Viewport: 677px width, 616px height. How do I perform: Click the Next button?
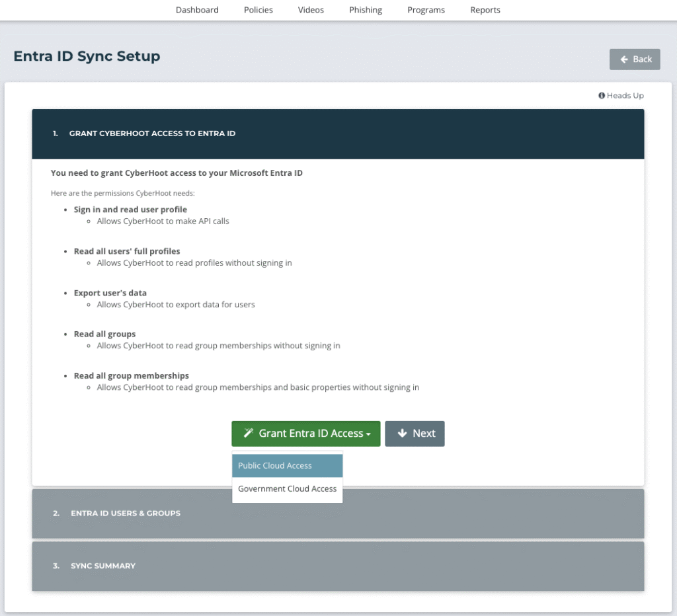tap(415, 434)
